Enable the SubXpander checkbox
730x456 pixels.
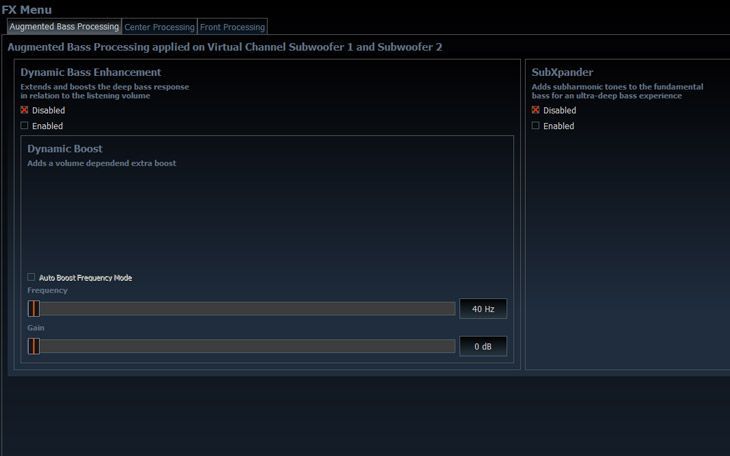point(536,126)
